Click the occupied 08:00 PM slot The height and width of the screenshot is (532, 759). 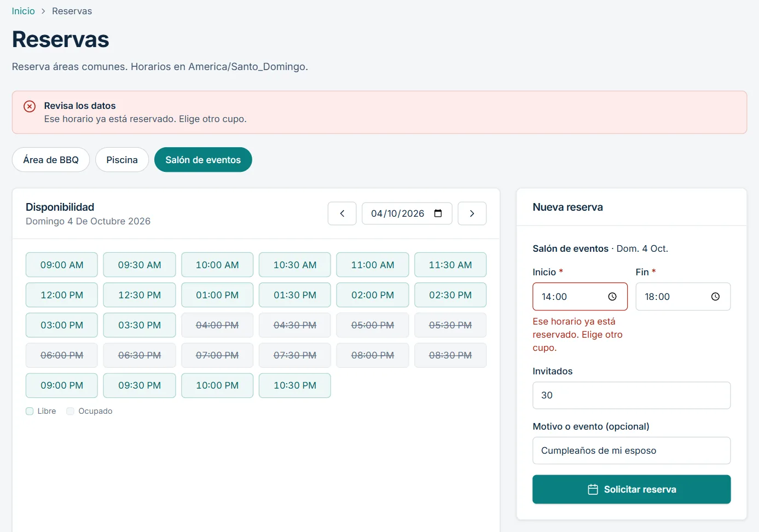click(373, 355)
